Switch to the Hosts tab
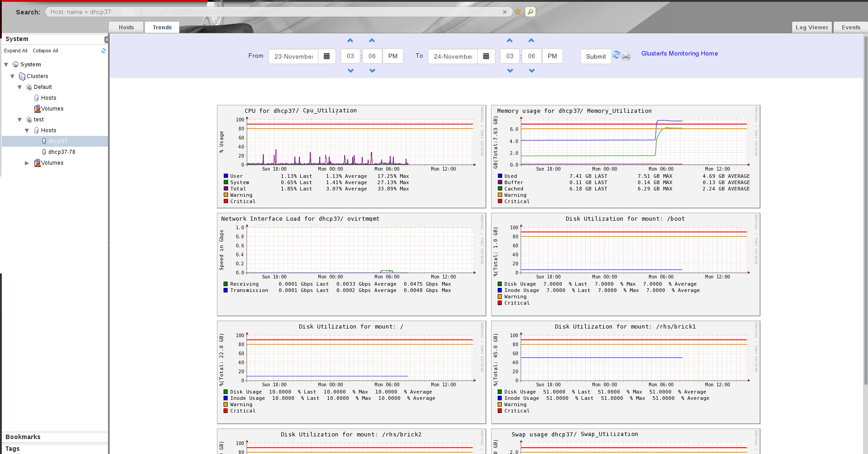The height and width of the screenshot is (454, 868). 126,28
